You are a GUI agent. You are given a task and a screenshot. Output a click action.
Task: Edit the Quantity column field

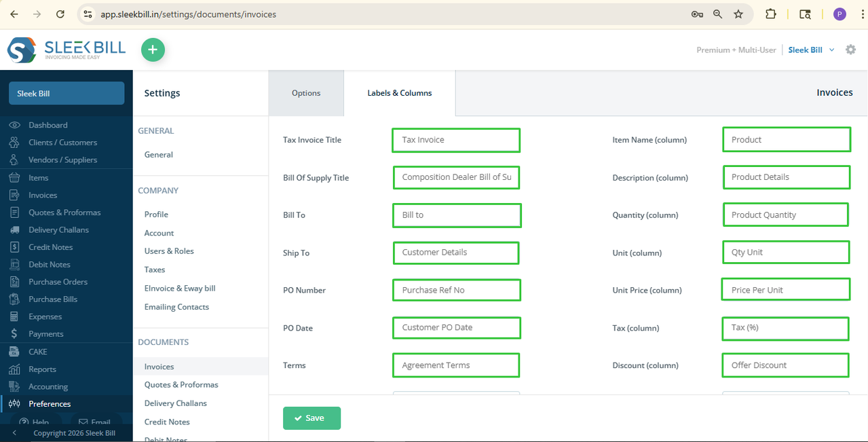tap(786, 215)
